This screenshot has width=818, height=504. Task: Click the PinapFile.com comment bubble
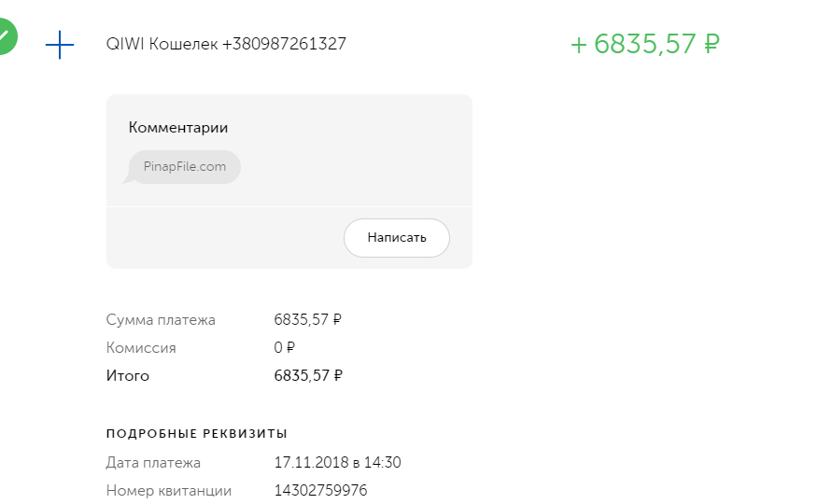[185, 167]
